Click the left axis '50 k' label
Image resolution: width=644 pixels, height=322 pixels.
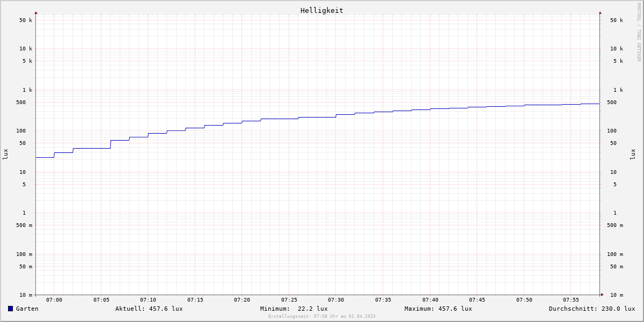click(26, 20)
